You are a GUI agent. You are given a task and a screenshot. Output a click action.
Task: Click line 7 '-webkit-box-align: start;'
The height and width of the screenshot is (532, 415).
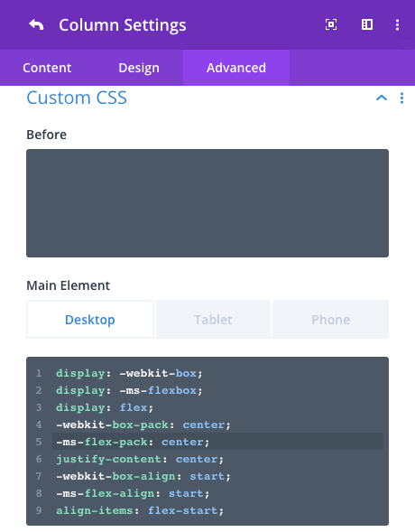pyautogui.click(x=143, y=476)
